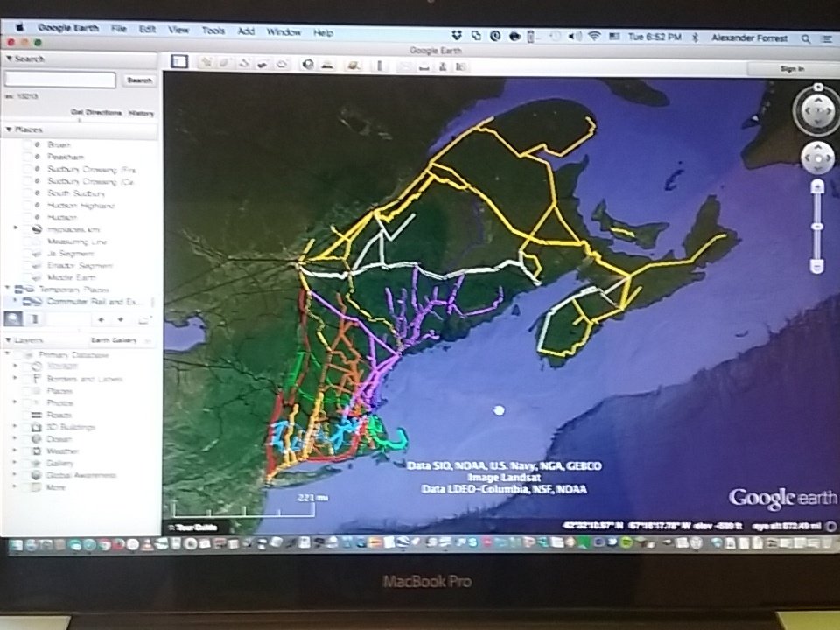Click zoom in at top of zoom slider
This screenshot has height=630, width=840.
tap(817, 186)
